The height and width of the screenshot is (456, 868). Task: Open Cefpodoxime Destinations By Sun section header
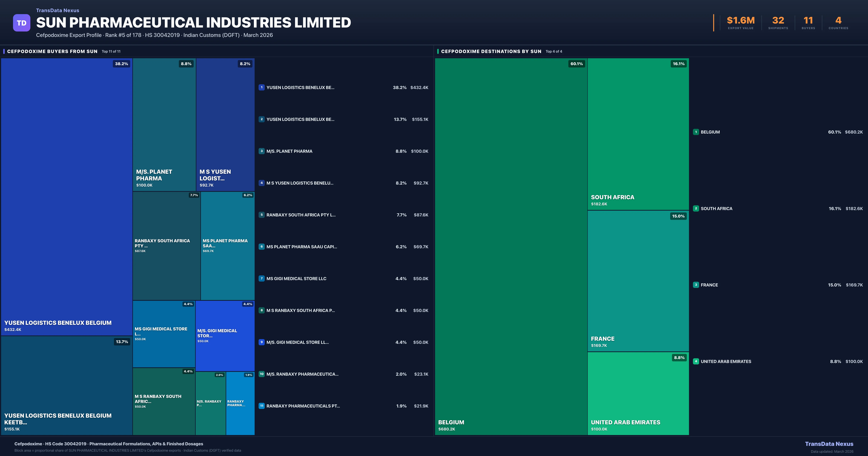coord(491,51)
